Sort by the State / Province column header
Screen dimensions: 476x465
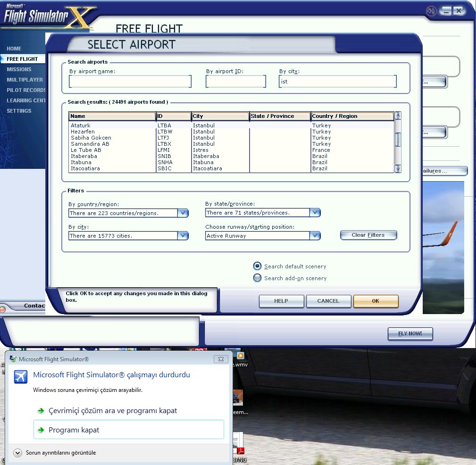click(280, 116)
